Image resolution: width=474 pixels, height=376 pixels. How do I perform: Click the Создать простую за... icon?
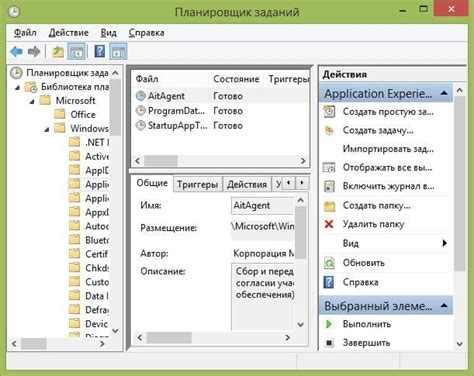coord(329,112)
